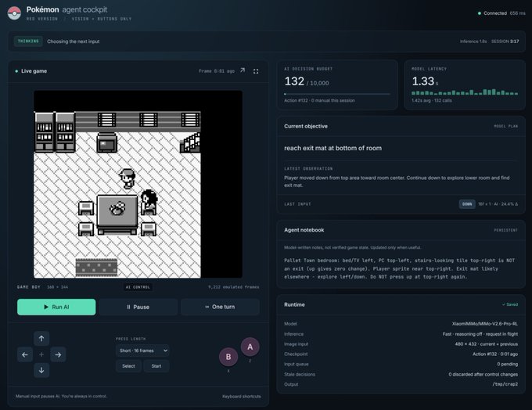Screen dimensions: 532x410
Task: Click the '1.33' model latency value
Action: click(422, 81)
